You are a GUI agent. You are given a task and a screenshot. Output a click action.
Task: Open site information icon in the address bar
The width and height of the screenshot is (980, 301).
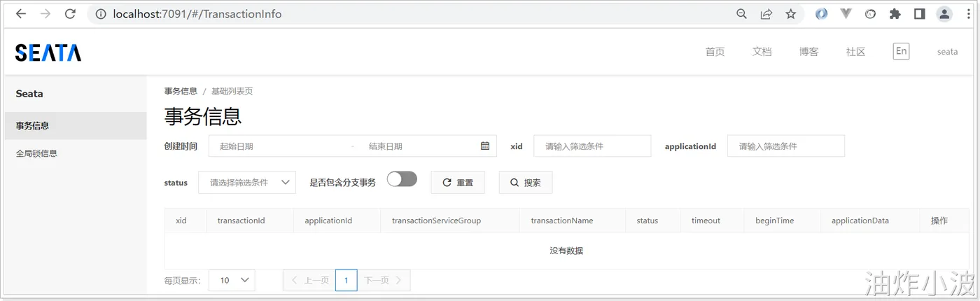101,14
